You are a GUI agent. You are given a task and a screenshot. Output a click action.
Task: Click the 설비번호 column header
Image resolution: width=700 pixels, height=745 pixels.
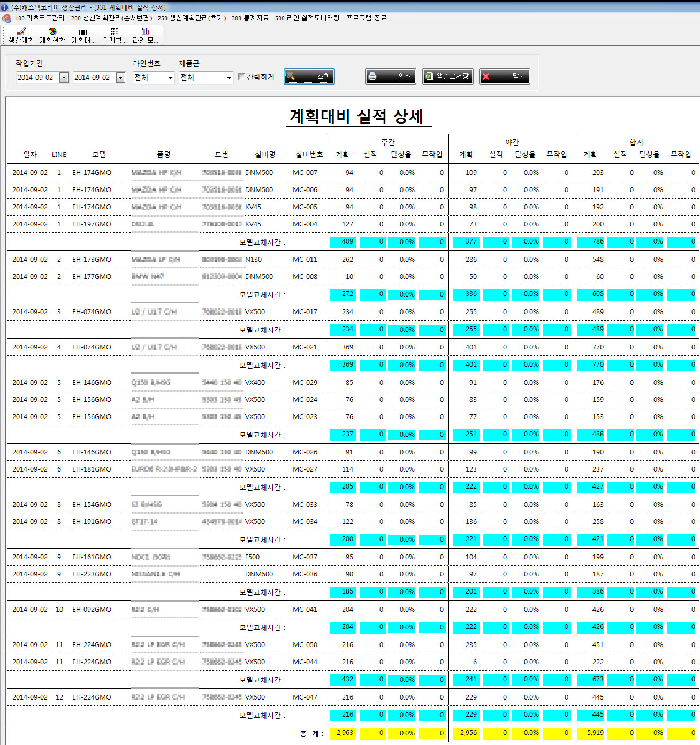309,154
